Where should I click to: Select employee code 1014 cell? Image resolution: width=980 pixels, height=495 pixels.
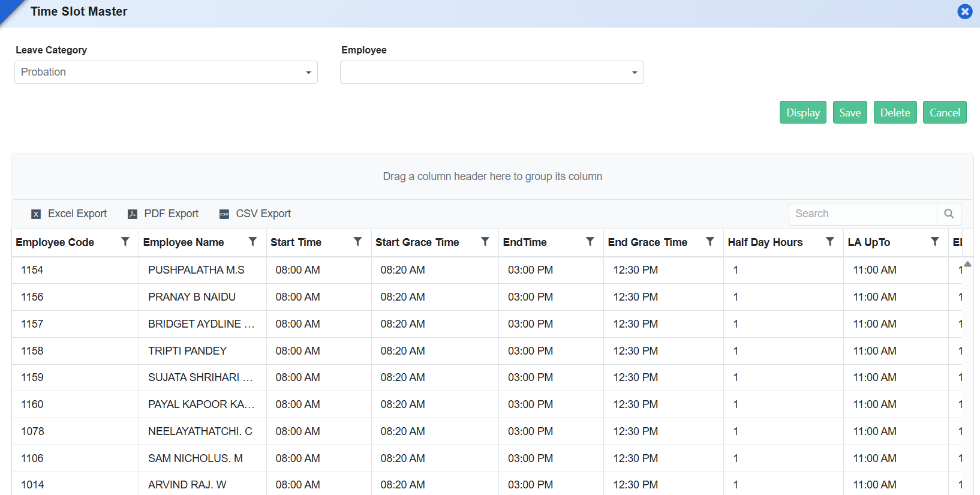coord(75,484)
